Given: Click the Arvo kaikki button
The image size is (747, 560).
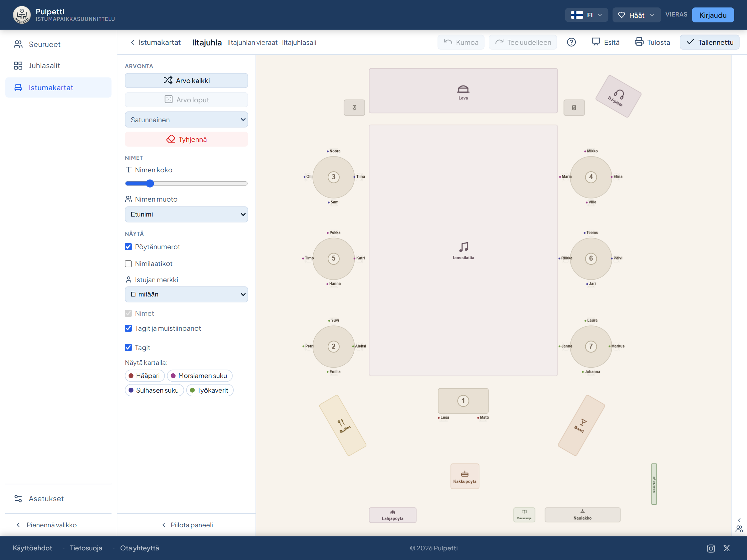Looking at the screenshot, I should click(186, 80).
